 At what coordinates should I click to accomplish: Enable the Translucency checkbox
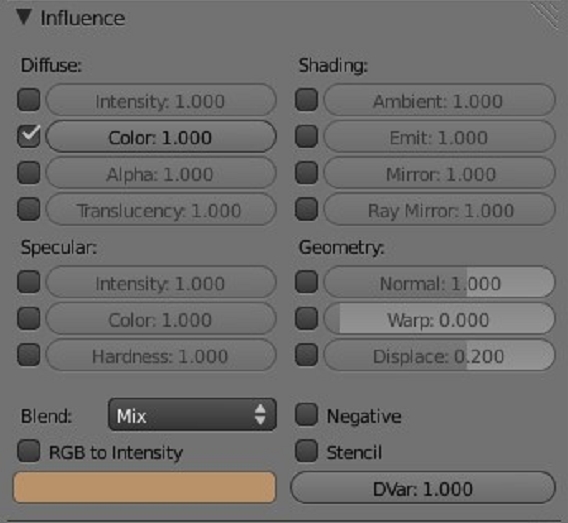29,209
